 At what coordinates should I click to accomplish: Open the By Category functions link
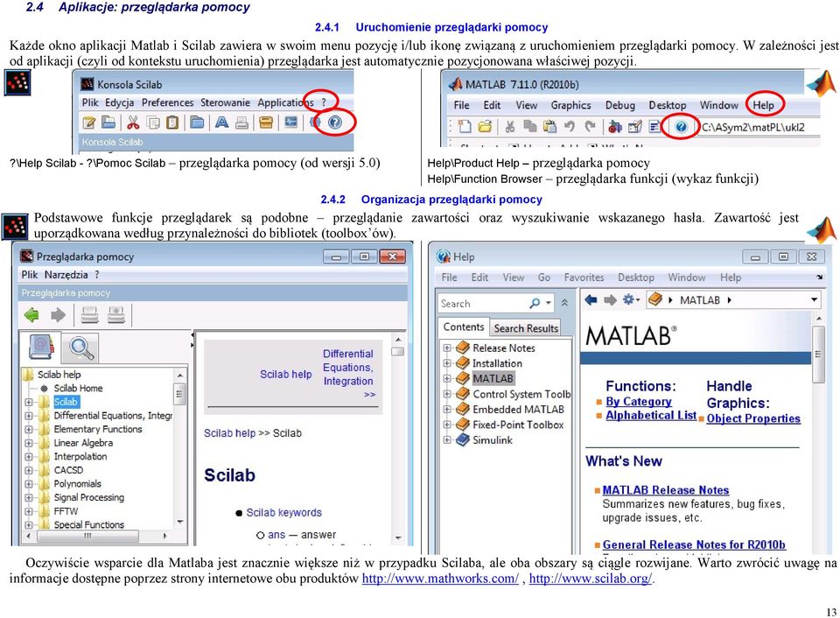pyautogui.click(x=639, y=402)
